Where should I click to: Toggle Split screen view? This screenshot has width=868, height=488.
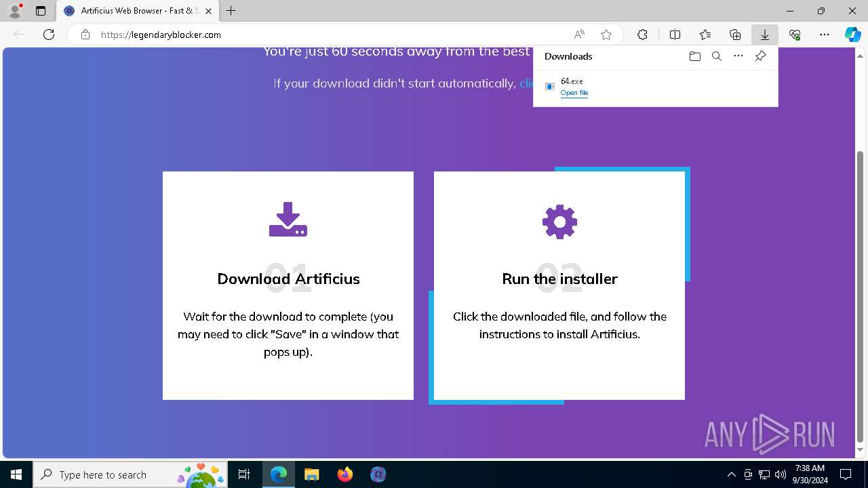click(x=675, y=35)
